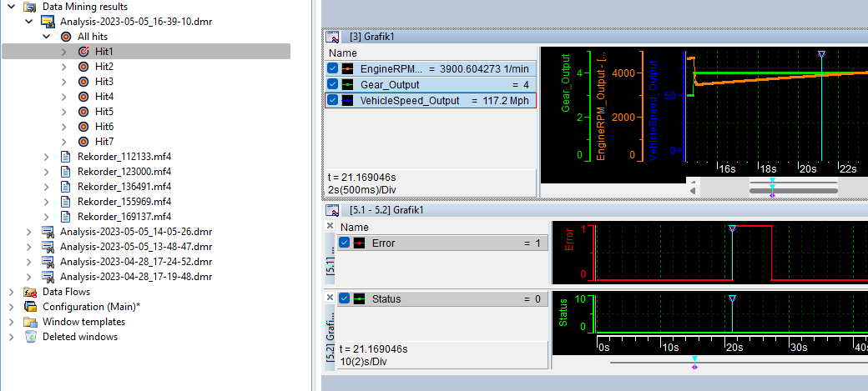Uncheck the VehicleSpeed_Output signal checkbox
Viewport: 868px width, 391px height.
pyautogui.click(x=332, y=100)
